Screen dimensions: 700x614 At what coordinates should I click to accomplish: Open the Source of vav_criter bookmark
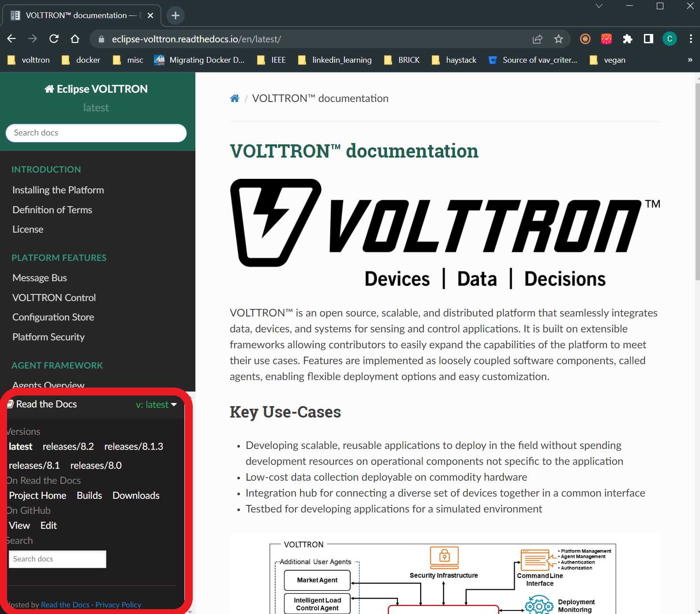[533, 60]
